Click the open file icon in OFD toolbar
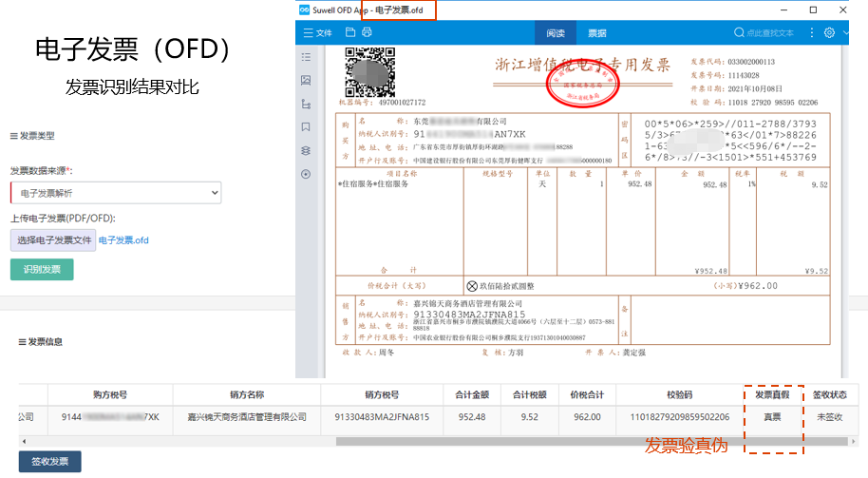The height and width of the screenshot is (478, 868). (x=349, y=32)
